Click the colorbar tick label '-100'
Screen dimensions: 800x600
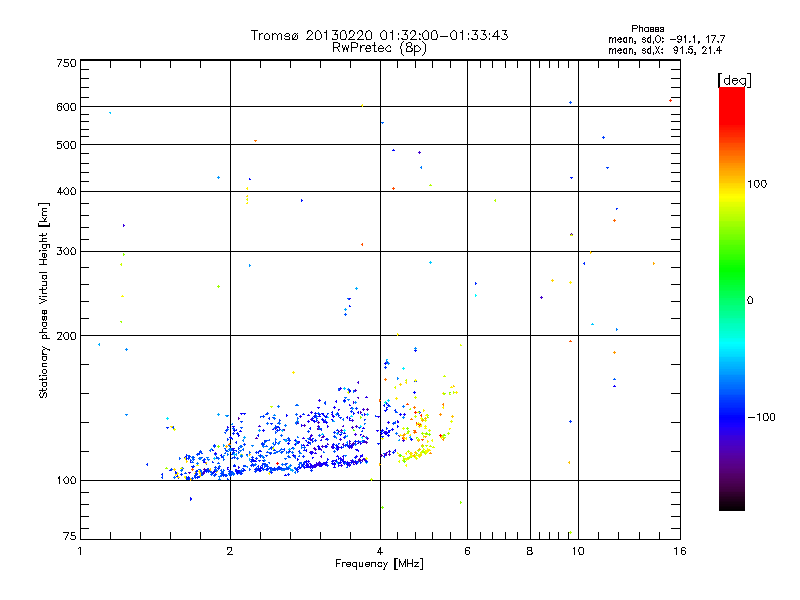click(x=761, y=417)
